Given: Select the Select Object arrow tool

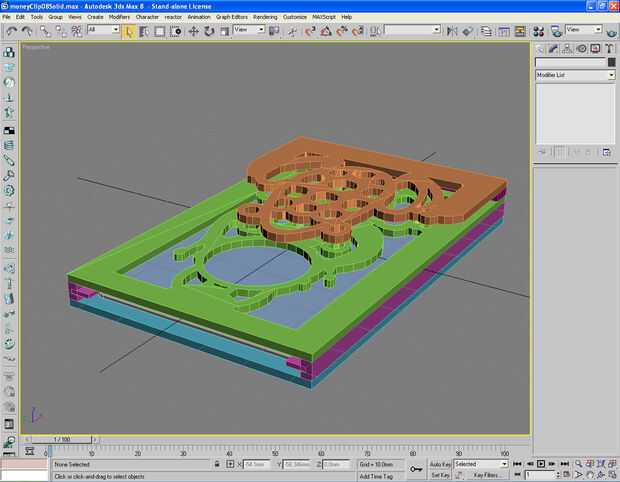Looking at the screenshot, I should 129,31.
